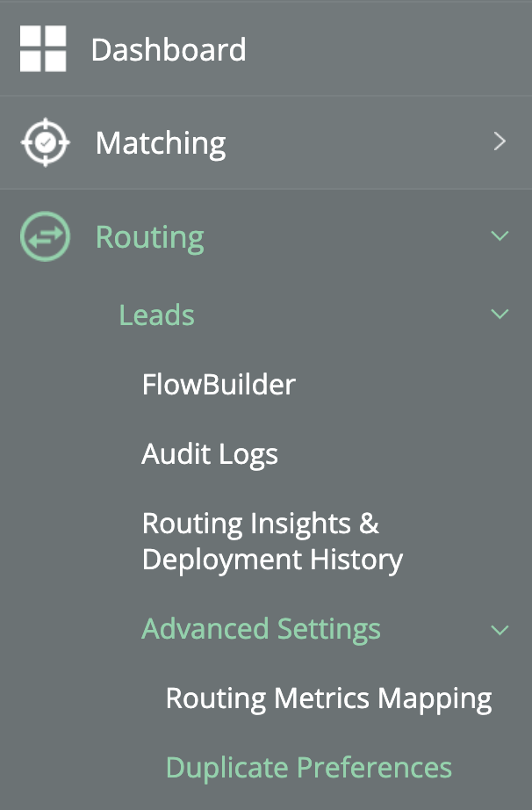Collapse the Leads submenu chevron
This screenshot has width=532, height=810.
click(x=500, y=315)
